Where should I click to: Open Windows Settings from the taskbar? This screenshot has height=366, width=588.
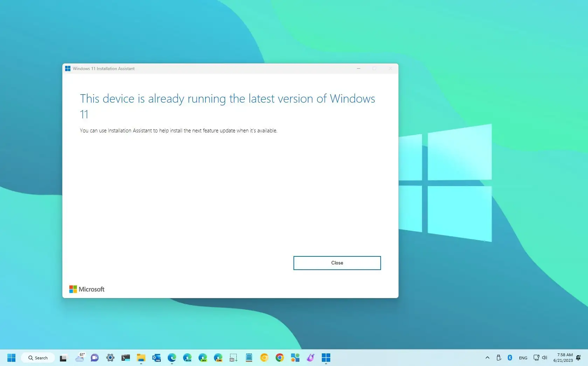tap(110, 358)
